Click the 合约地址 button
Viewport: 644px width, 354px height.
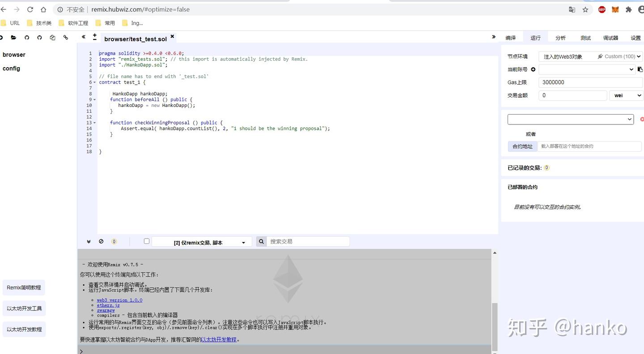point(522,146)
